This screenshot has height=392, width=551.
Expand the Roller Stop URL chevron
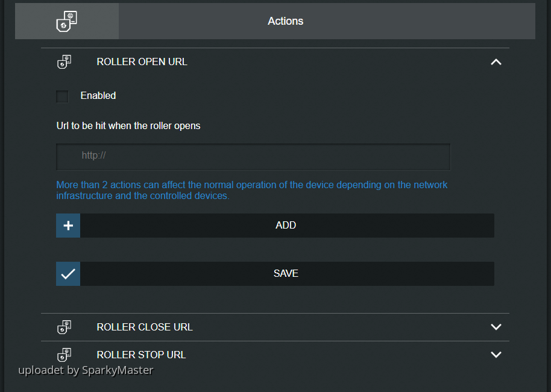coord(496,355)
